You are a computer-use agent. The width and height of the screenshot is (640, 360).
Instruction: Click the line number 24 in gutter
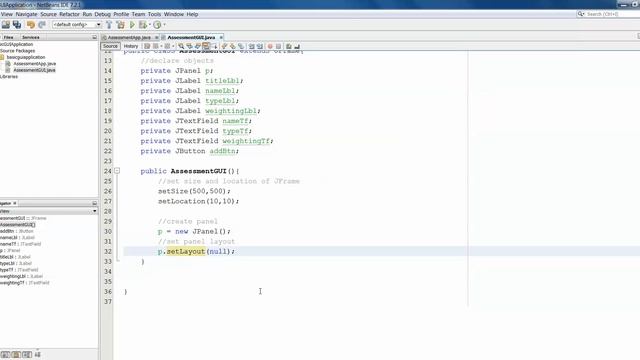[x=108, y=171]
